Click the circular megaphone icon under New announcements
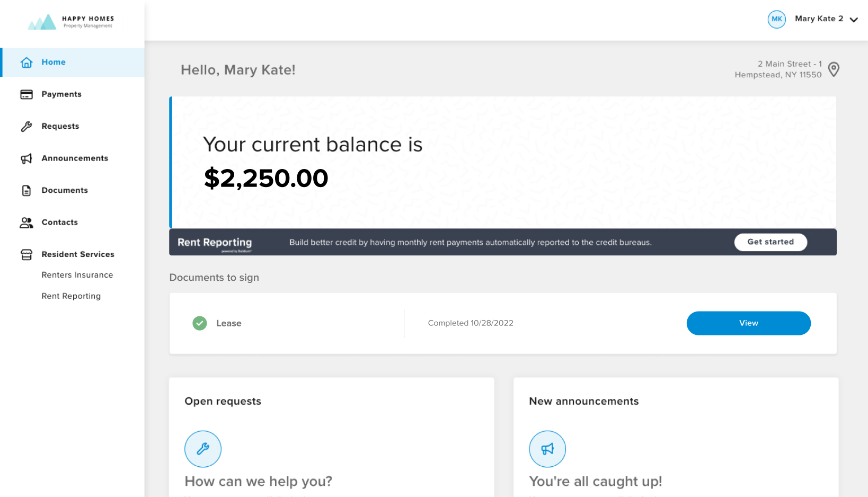 click(x=547, y=449)
